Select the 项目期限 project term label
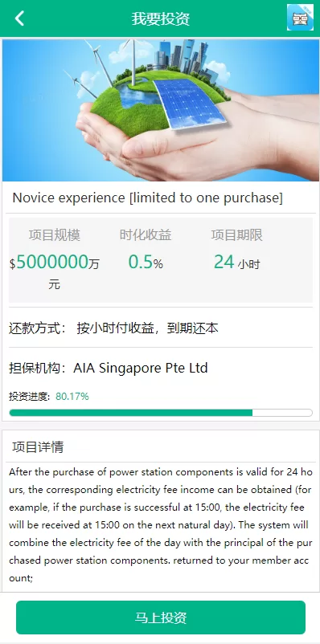 click(x=237, y=235)
